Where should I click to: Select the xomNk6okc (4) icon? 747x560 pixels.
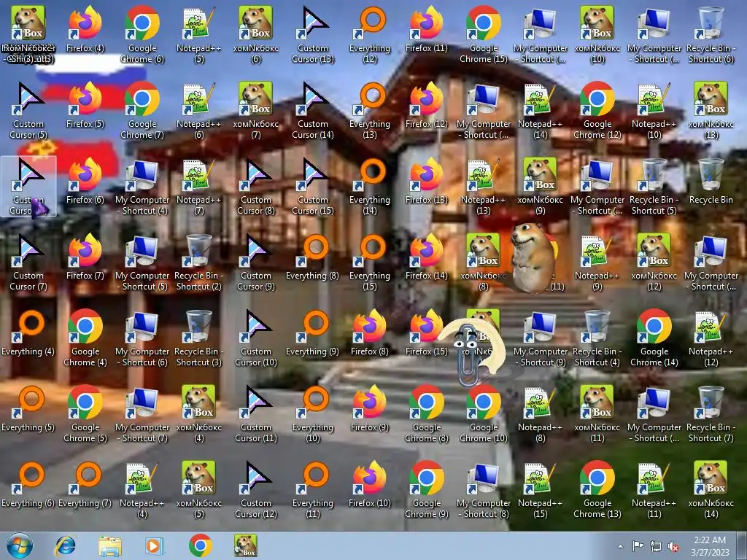(x=198, y=413)
